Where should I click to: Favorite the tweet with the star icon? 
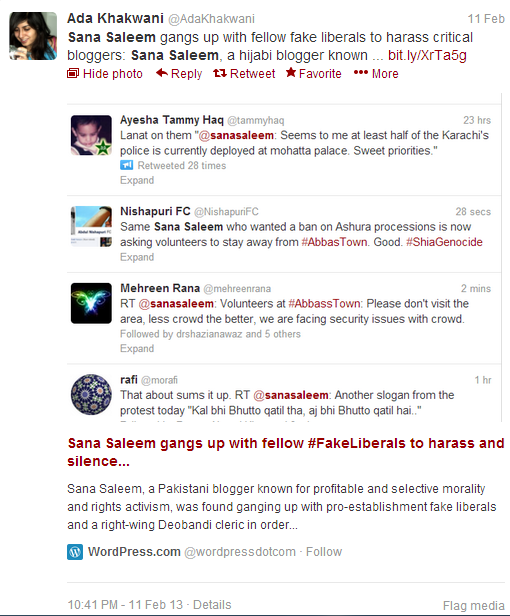pyautogui.click(x=291, y=72)
